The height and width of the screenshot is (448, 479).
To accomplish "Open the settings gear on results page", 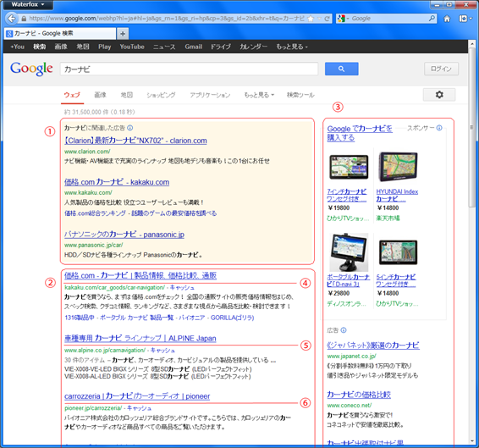I will [439, 95].
